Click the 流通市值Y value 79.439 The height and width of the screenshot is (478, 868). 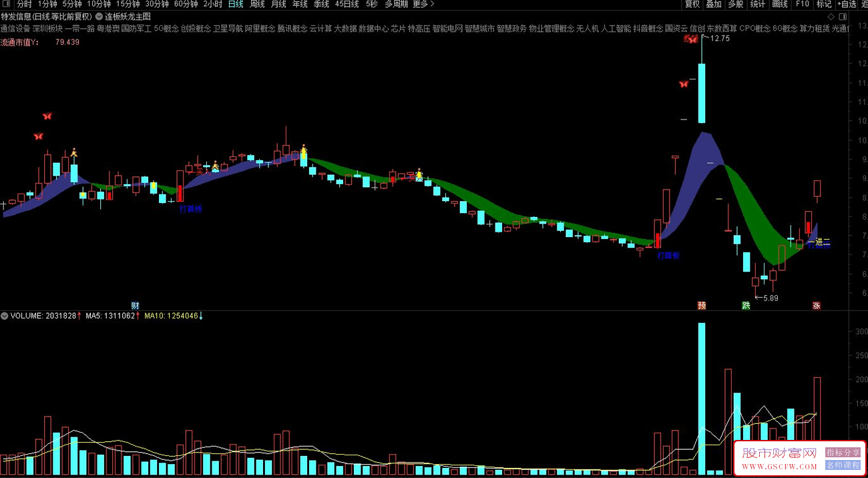pyautogui.click(x=67, y=42)
